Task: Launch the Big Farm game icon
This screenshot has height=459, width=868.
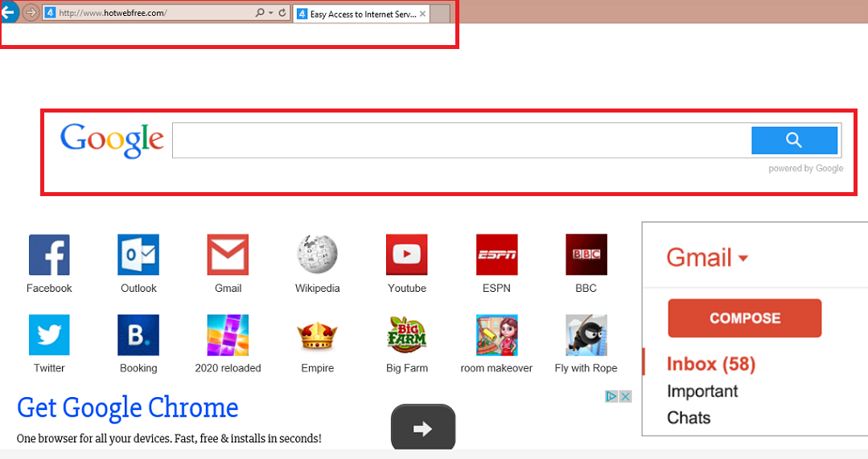Action: [406, 335]
